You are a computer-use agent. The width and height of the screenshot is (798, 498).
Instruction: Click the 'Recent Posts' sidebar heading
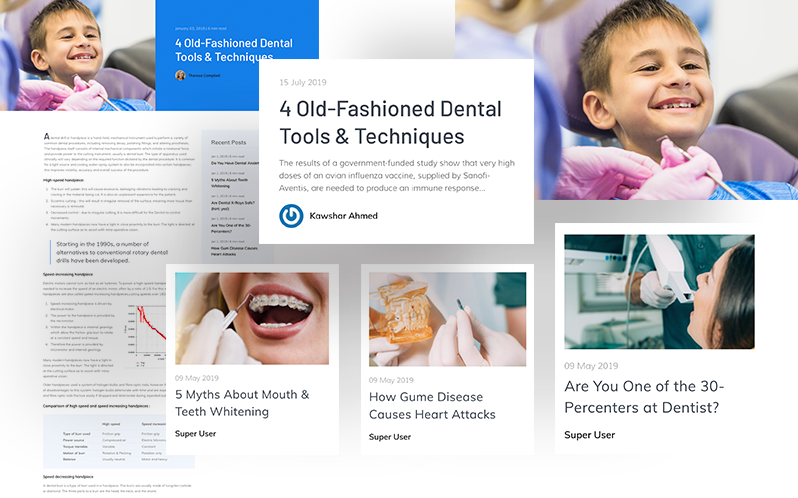(x=229, y=142)
